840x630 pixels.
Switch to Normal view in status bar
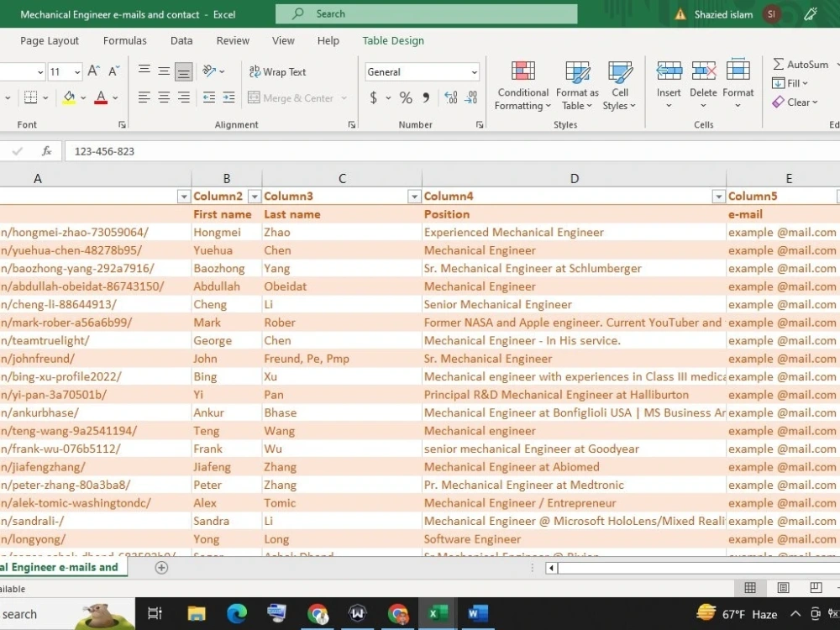point(750,588)
